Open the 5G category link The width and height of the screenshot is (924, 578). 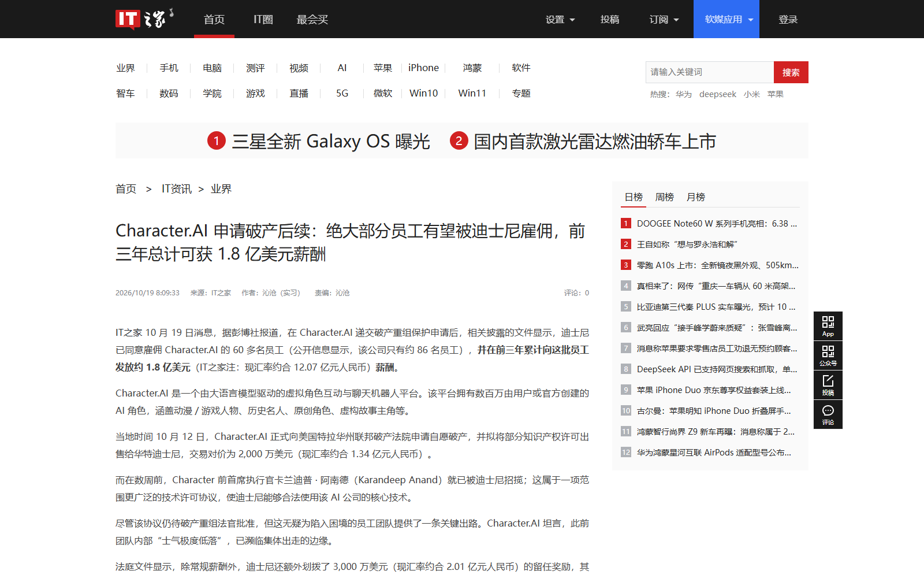pyautogui.click(x=342, y=94)
